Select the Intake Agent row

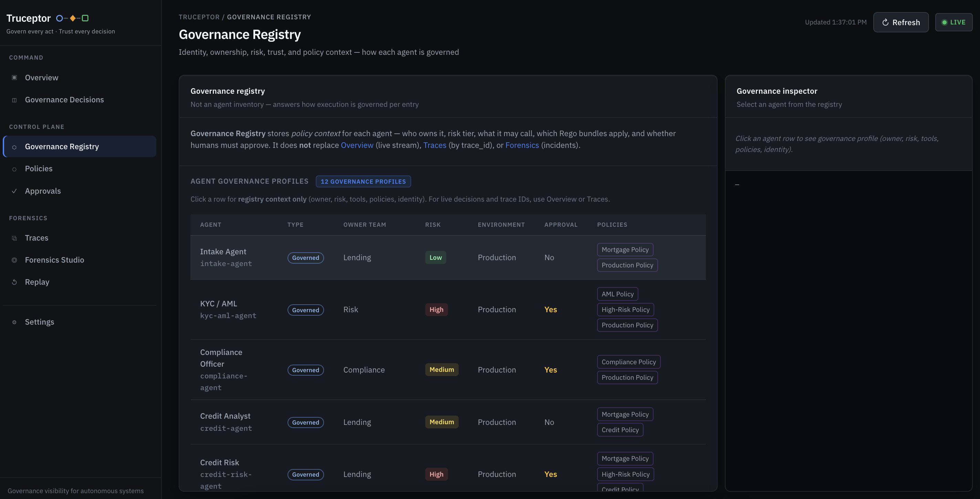(x=448, y=258)
